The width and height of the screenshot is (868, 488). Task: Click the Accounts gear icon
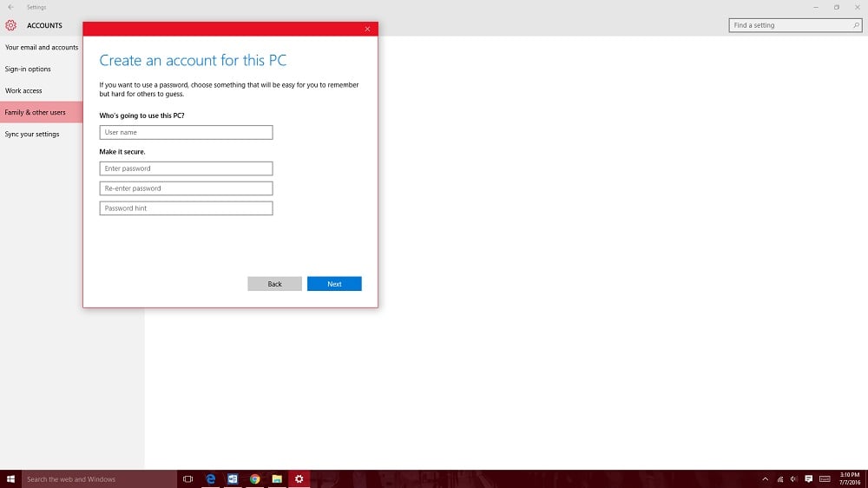coord(11,25)
